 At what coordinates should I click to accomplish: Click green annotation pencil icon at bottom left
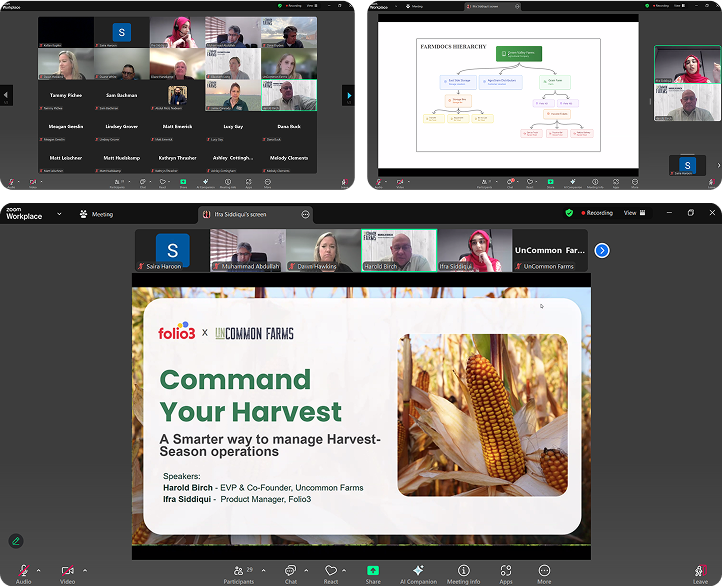[x=16, y=540]
